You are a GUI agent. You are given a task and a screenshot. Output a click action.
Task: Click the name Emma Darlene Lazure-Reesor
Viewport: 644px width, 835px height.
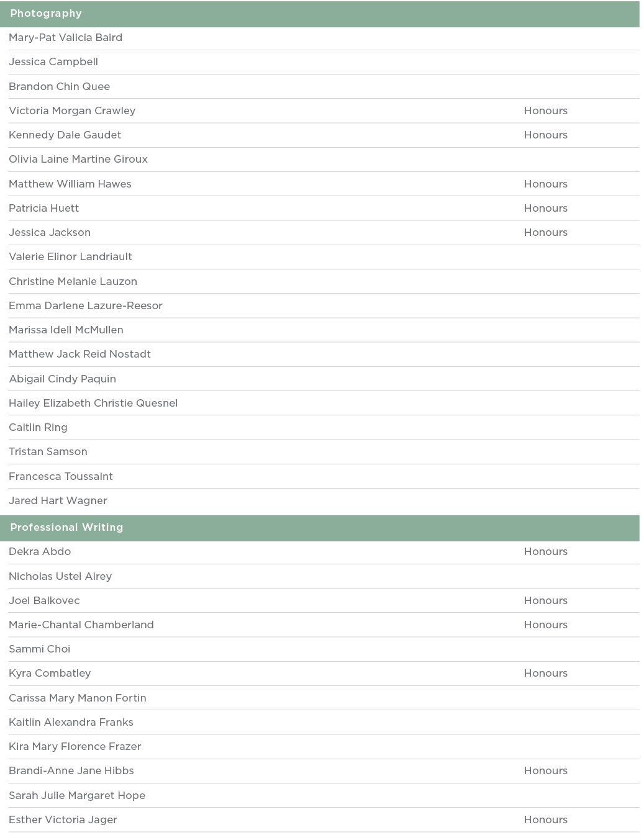pos(86,306)
